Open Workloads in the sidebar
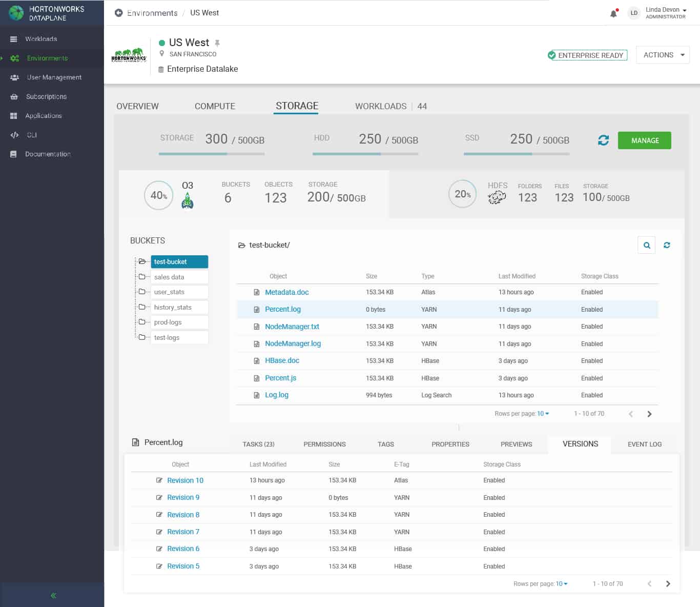Viewport: 700px width, 607px height. (41, 39)
